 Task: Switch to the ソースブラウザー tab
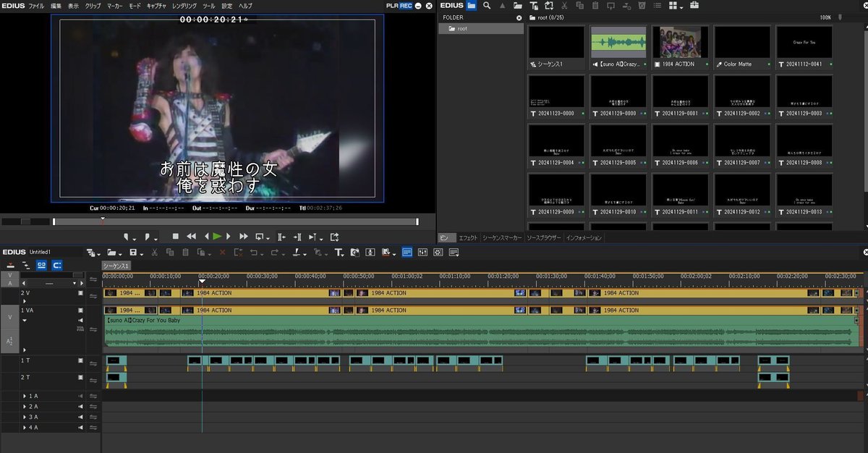[544, 237]
